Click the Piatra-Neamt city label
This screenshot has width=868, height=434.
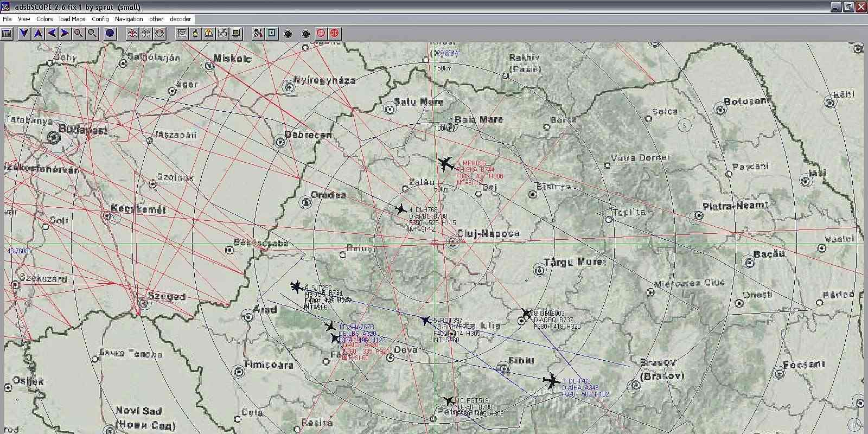[x=735, y=206]
